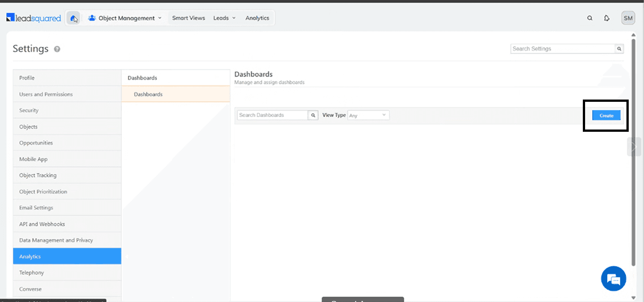Open Object Tracking settings
The width and height of the screenshot is (644, 302).
[x=67, y=175]
